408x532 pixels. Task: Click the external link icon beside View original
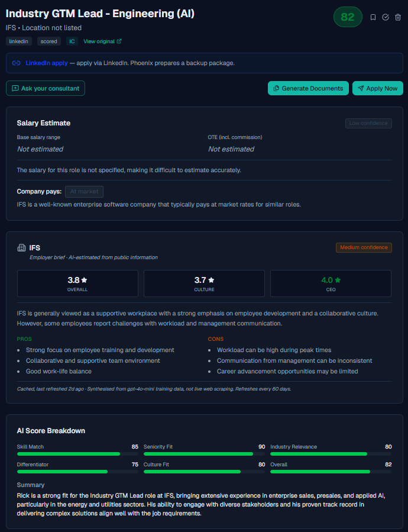point(119,41)
